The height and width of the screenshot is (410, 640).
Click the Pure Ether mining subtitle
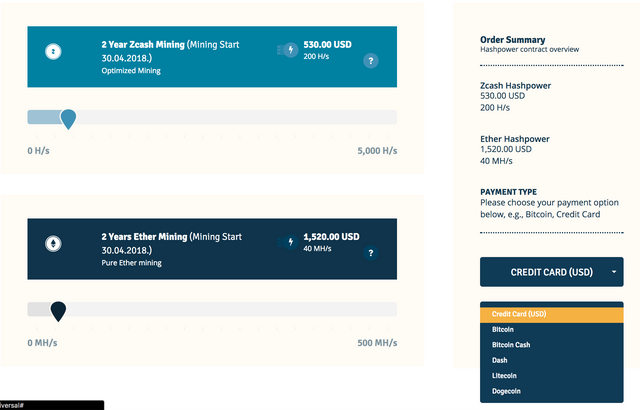(131, 263)
